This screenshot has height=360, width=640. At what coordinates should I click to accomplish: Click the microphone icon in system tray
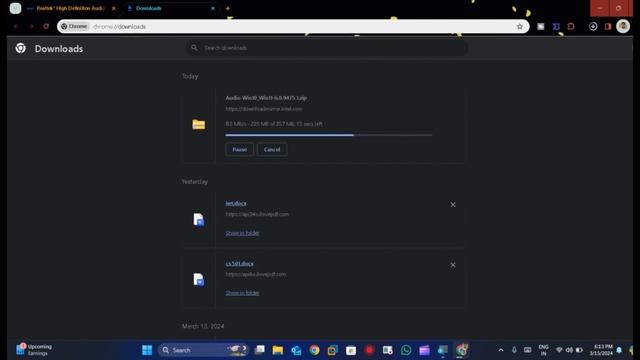click(514, 350)
